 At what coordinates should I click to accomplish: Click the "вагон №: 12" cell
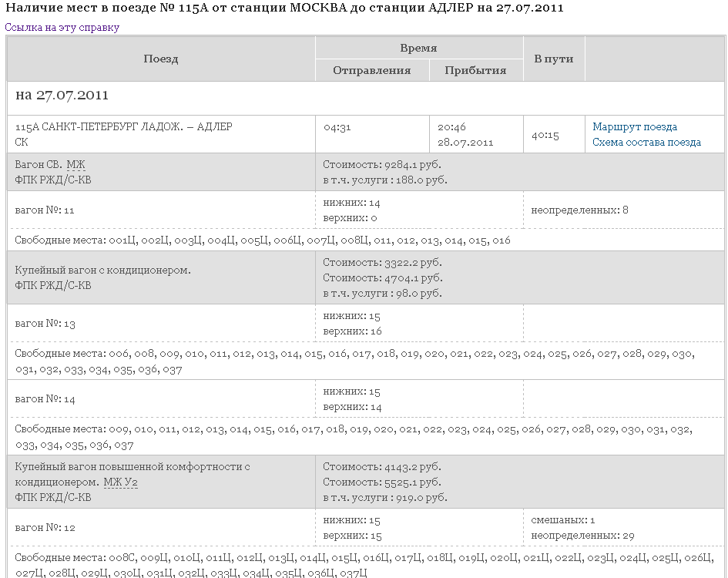45,528
